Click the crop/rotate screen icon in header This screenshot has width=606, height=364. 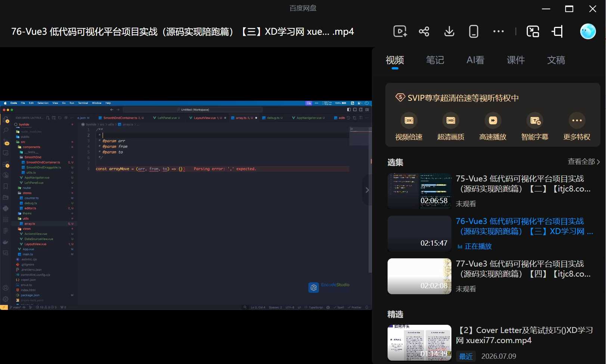point(557,31)
